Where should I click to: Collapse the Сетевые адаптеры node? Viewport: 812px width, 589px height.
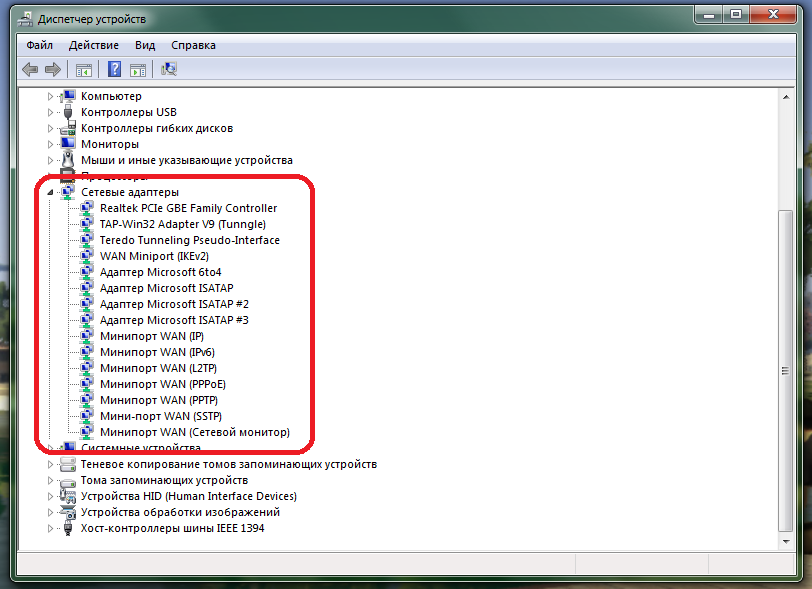(50, 192)
